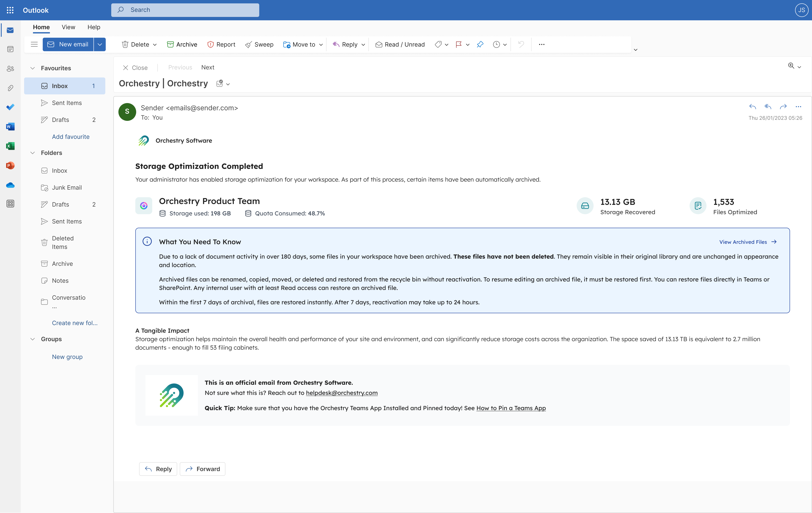The height and width of the screenshot is (513, 812).
Task: Open Sent Items under Favourites
Action: 65,103
